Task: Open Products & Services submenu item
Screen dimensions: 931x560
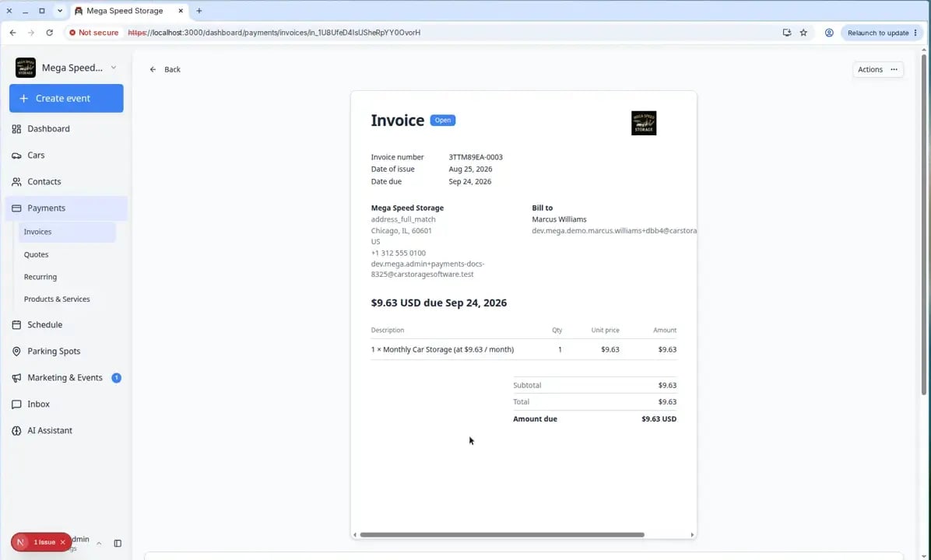Action: pos(57,299)
